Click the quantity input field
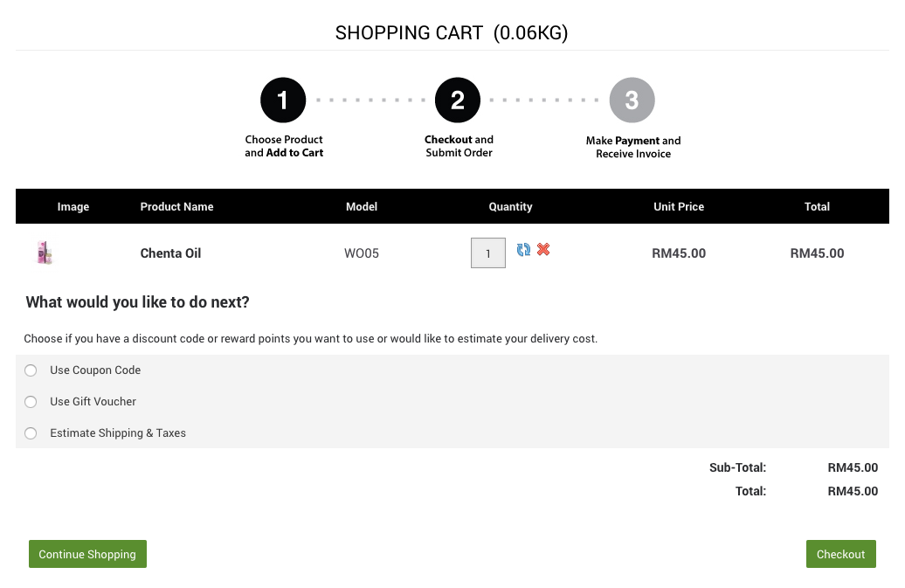 pos(487,254)
